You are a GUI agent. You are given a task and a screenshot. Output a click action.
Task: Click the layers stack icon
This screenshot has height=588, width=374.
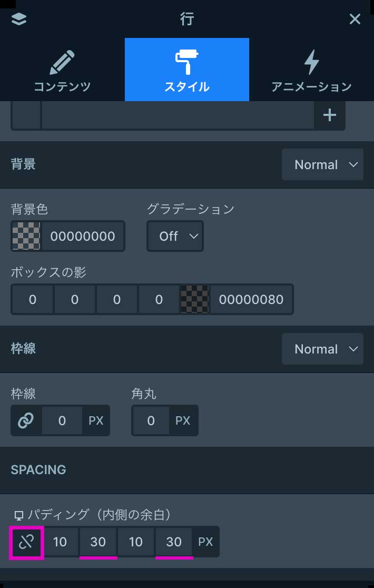pos(19,19)
